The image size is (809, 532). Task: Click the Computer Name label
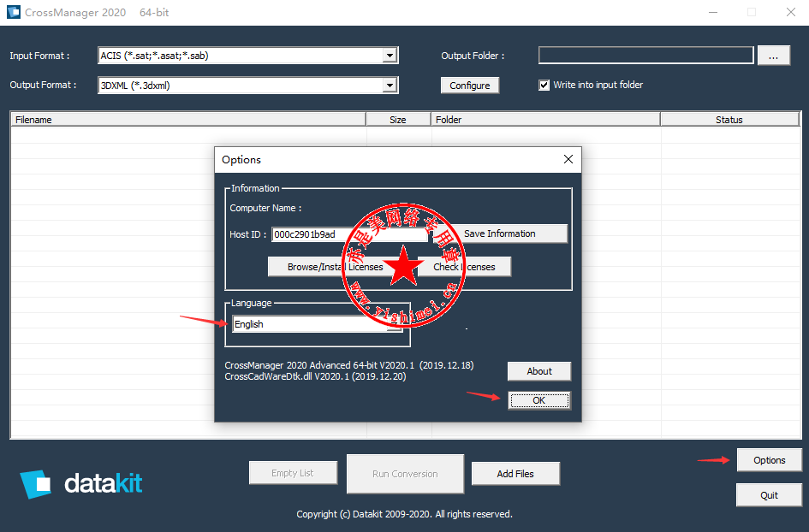[x=265, y=208]
